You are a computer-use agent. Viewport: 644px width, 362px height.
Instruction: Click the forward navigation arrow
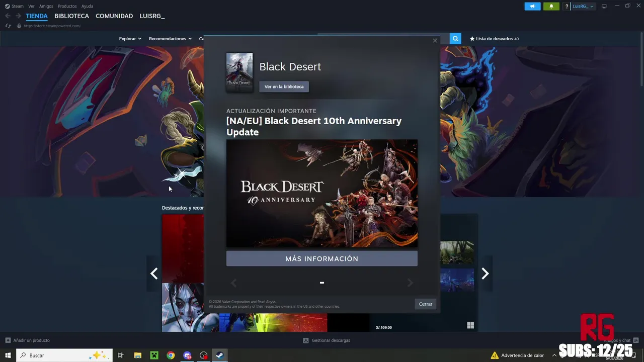click(x=19, y=16)
